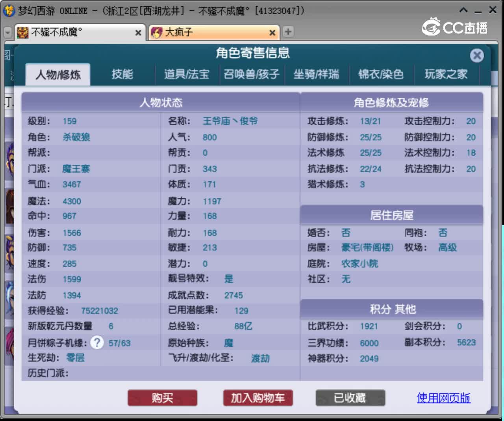This screenshot has height=421, width=504.
Task: Click the 飞升/渡劫/化圣 value 渡劫
Action: pyautogui.click(x=261, y=358)
